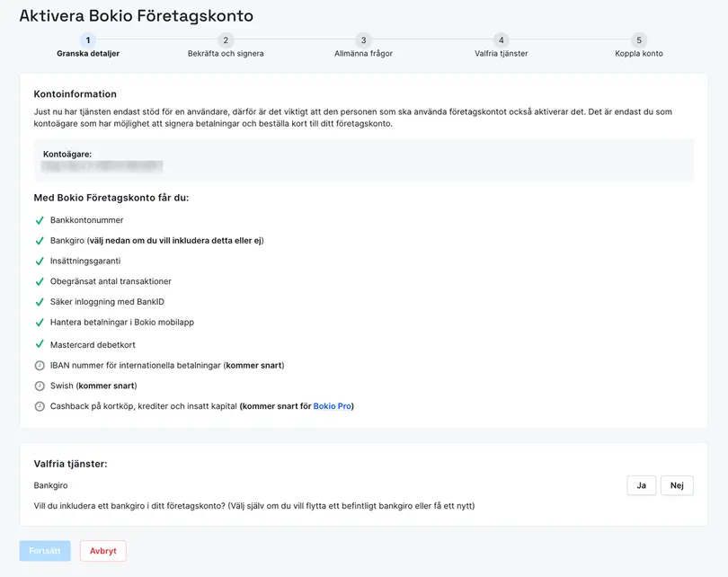This screenshot has height=577, width=728.
Task: Click clock icon beside IBAN nummer
Action: pyautogui.click(x=40, y=366)
